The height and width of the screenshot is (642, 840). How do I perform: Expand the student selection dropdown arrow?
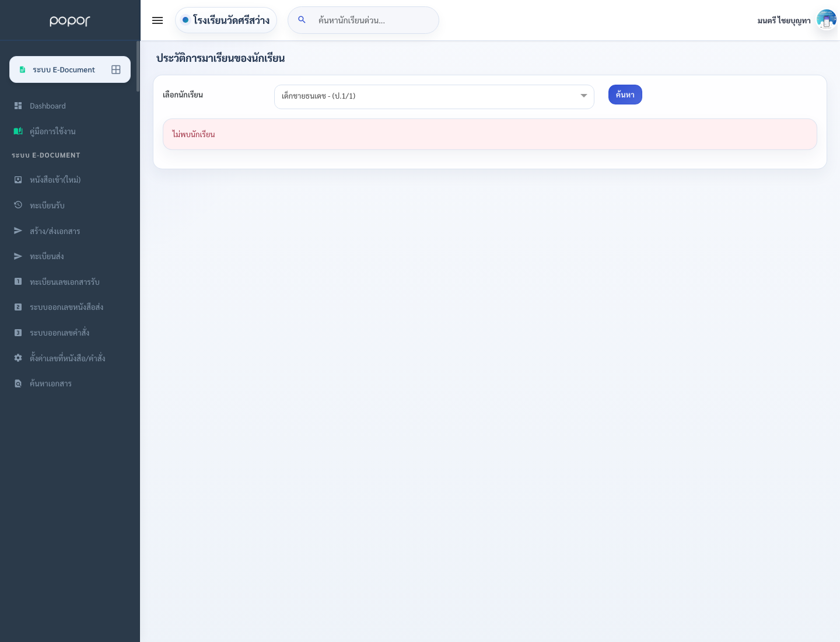pyautogui.click(x=583, y=96)
